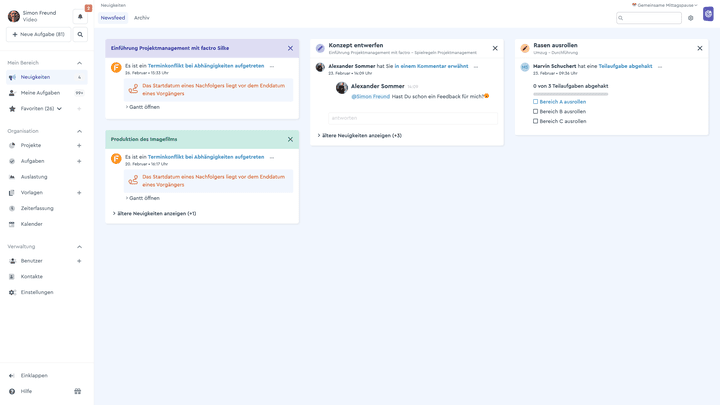
Task: Collapse the Organisation section
Action: point(79,131)
